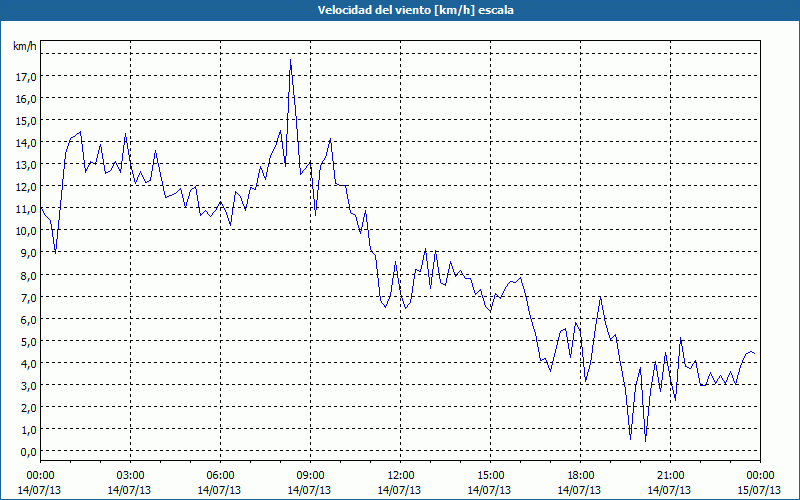Viewport: 800px width, 500px height.
Task: Click the 13,0 y-axis value
Action: [26, 165]
